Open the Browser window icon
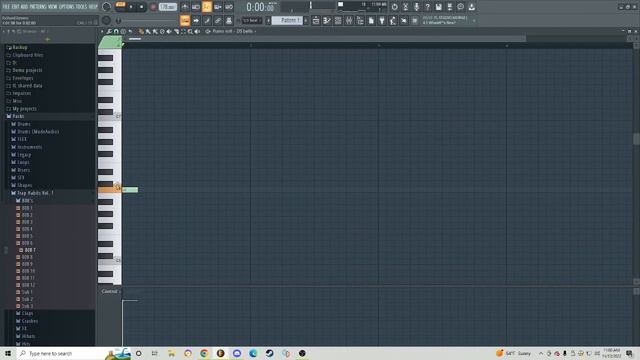The width and height of the screenshot is (640, 360). (x=360, y=20)
